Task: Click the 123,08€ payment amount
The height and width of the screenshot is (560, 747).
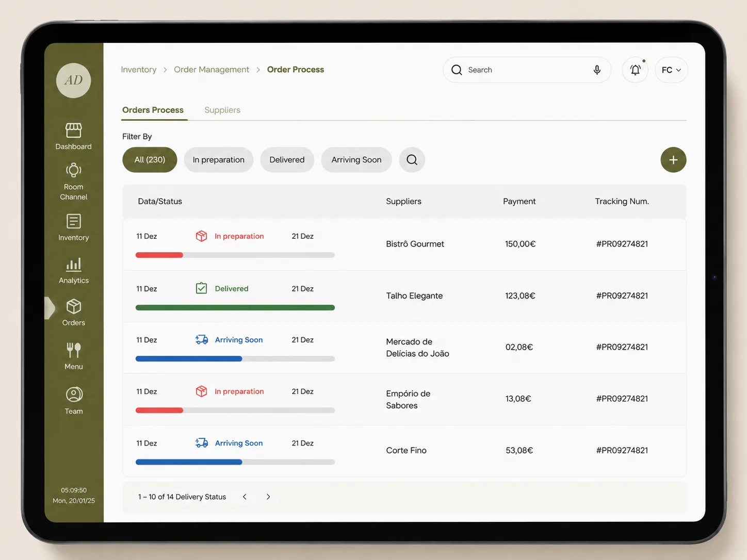Action: [520, 296]
